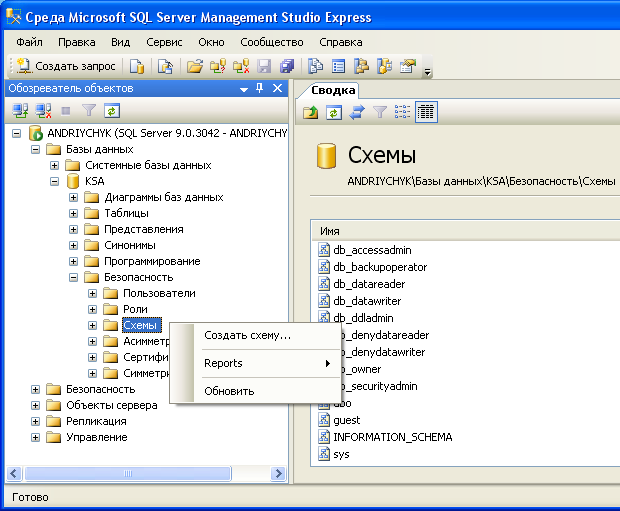The height and width of the screenshot is (511, 620).
Task: Expand Диаграммы баз данных node
Action: click(73, 197)
